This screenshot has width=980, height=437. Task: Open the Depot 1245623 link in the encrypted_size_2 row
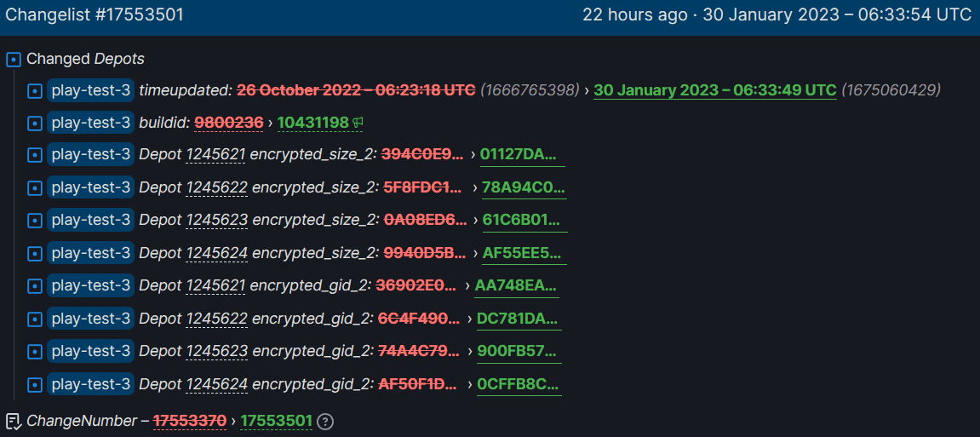coord(217,220)
